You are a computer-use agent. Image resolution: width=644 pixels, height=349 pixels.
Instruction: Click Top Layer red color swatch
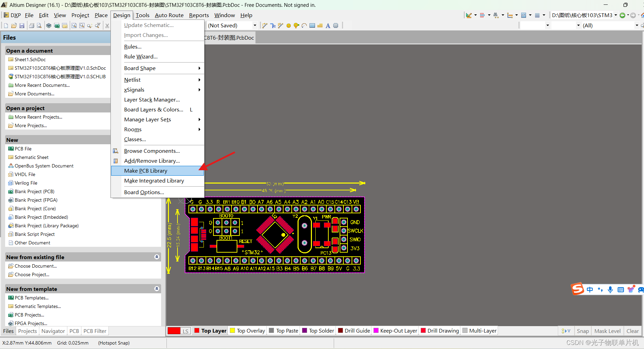pos(197,331)
